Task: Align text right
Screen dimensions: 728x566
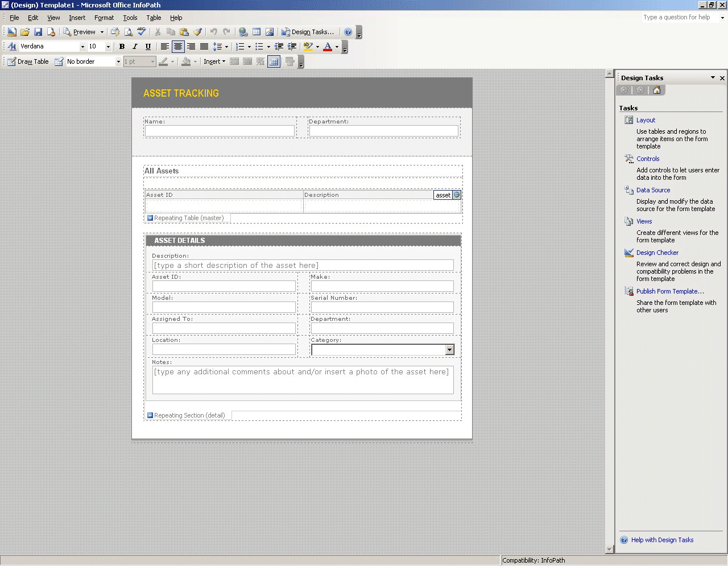Action: 191,47
